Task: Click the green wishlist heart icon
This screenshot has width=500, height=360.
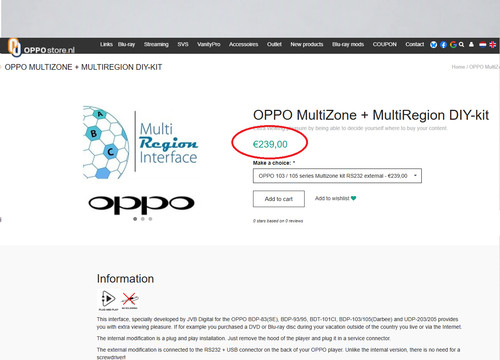Action: tap(354, 198)
